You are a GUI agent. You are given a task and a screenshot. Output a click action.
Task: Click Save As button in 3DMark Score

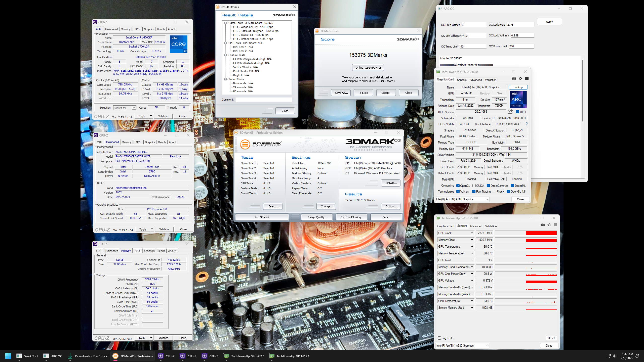[x=341, y=93]
